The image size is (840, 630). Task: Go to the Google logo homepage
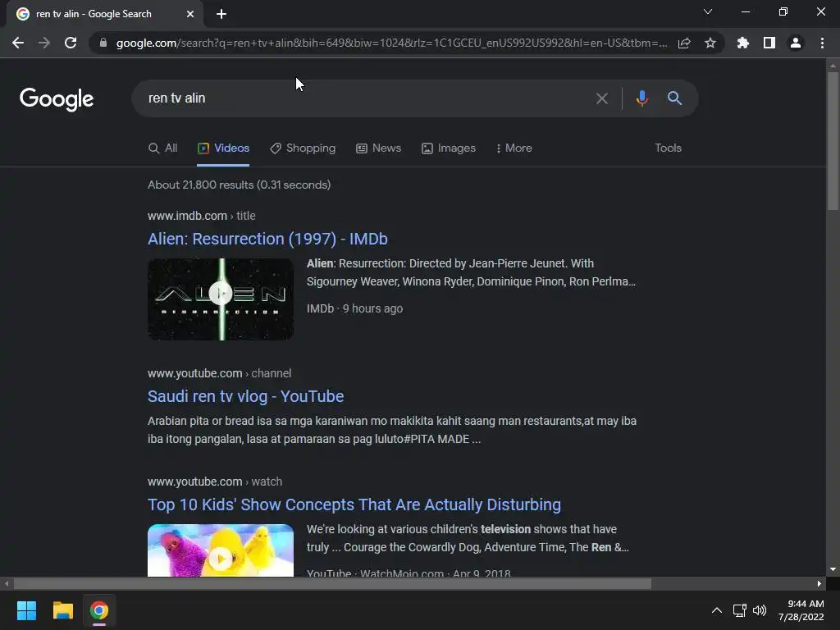tap(57, 98)
